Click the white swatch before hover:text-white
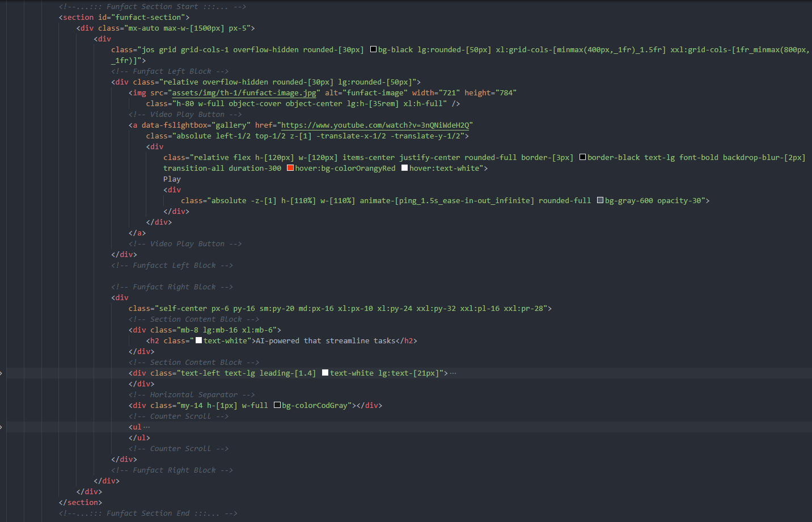Image resolution: width=812 pixels, height=522 pixels. tap(404, 168)
